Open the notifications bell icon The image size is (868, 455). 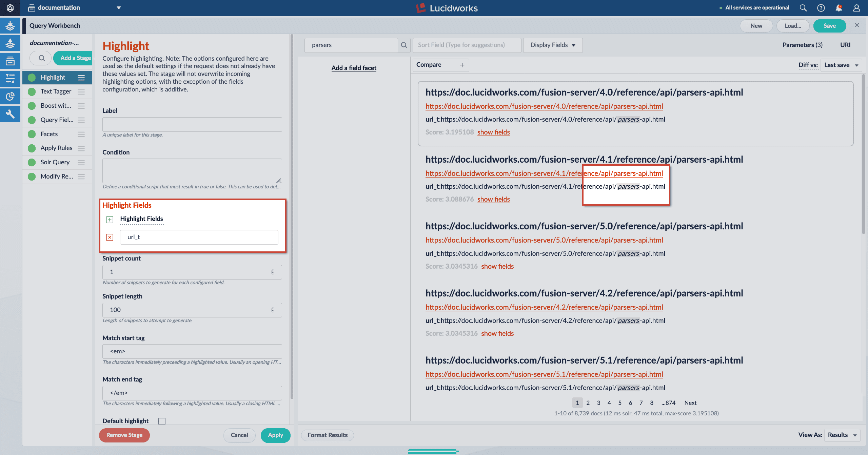pyautogui.click(x=839, y=8)
